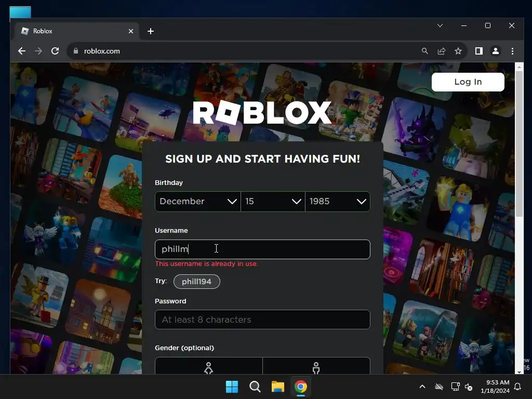
Task: Click the 'This username is already in use.' message
Action: point(206,264)
